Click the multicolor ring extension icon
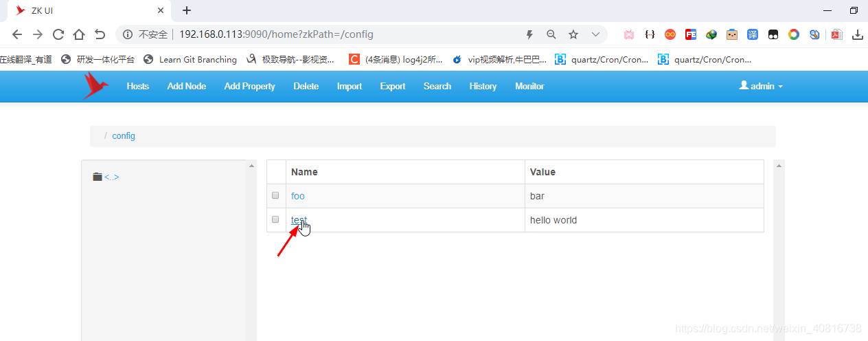 pyautogui.click(x=794, y=34)
